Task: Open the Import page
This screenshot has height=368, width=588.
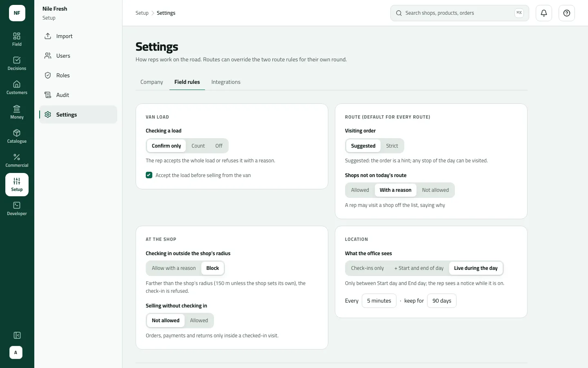Action: coord(78,36)
